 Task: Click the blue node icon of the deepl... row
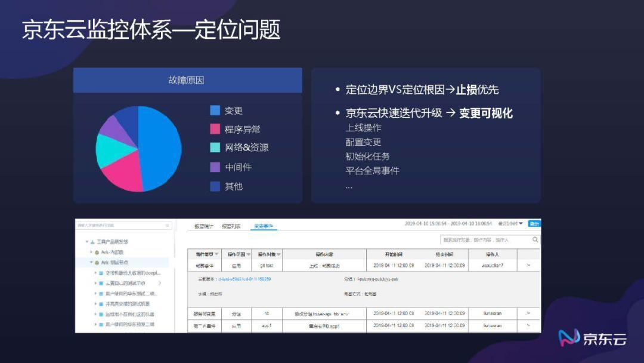[101, 273]
